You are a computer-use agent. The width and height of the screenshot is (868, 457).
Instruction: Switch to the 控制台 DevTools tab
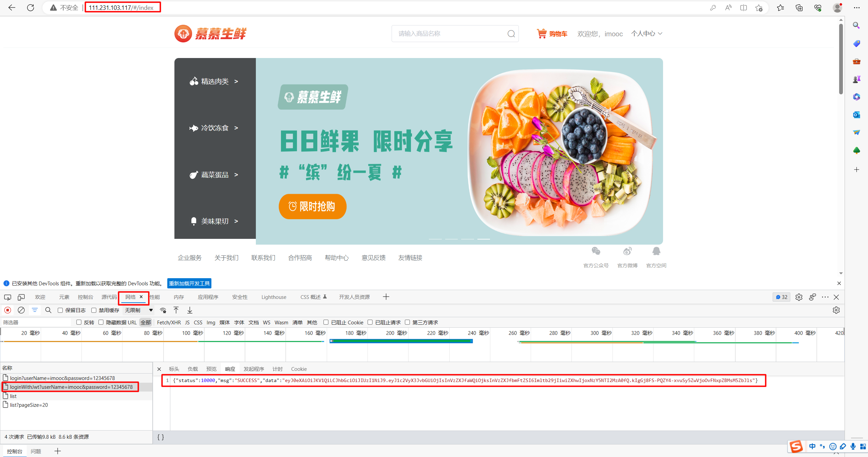click(x=85, y=297)
